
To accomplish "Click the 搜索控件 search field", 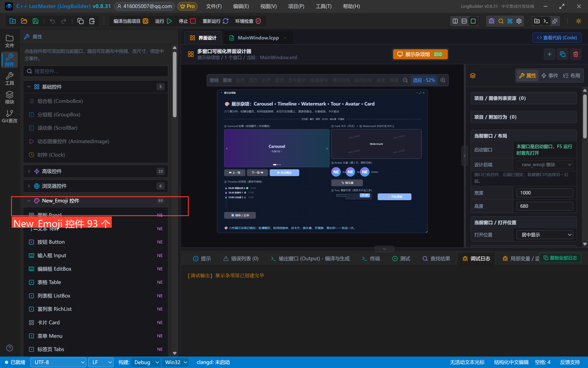I will pyautogui.click(x=96, y=71).
